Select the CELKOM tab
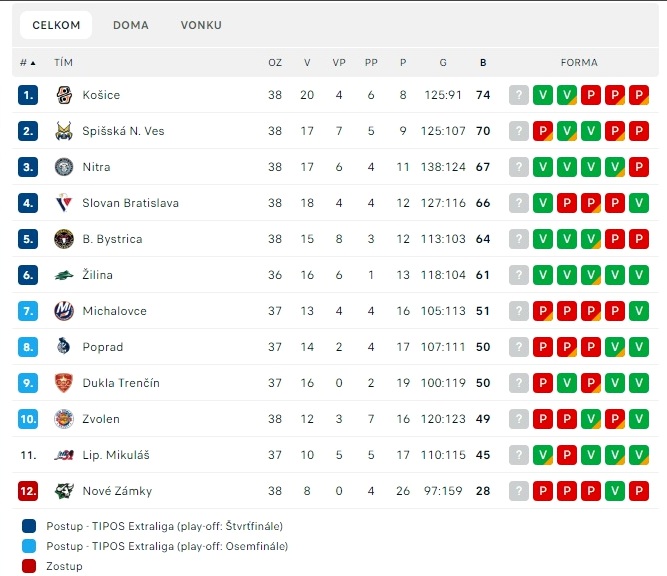This screenshot has width=667, height=576. click(x=56, y=25)
